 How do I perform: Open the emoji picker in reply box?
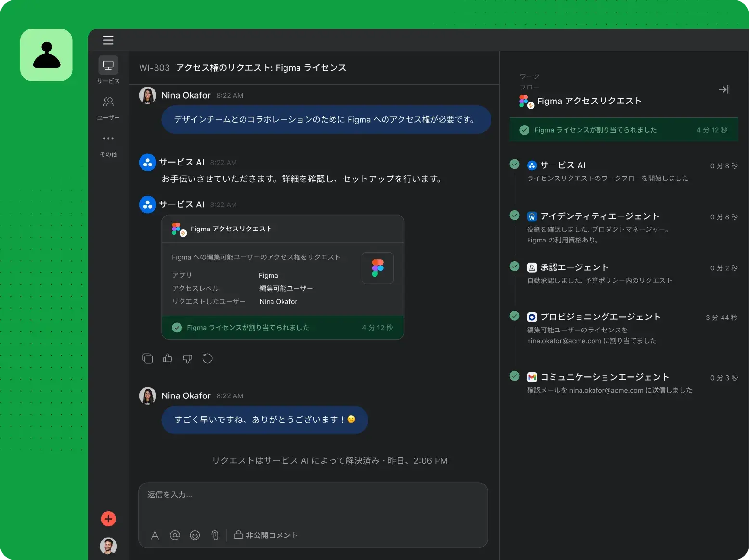[x=194, y=535]
